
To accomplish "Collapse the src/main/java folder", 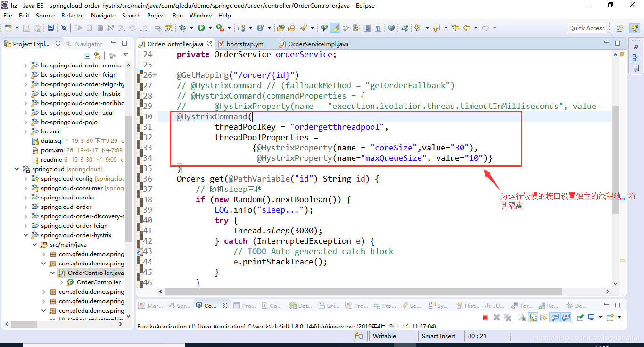I will click(x=35, y=245).
